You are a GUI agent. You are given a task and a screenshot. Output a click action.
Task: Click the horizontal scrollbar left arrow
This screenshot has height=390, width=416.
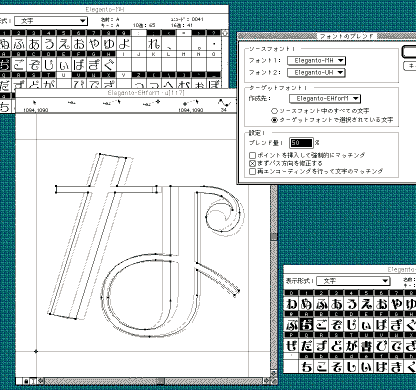coord(41,380)
